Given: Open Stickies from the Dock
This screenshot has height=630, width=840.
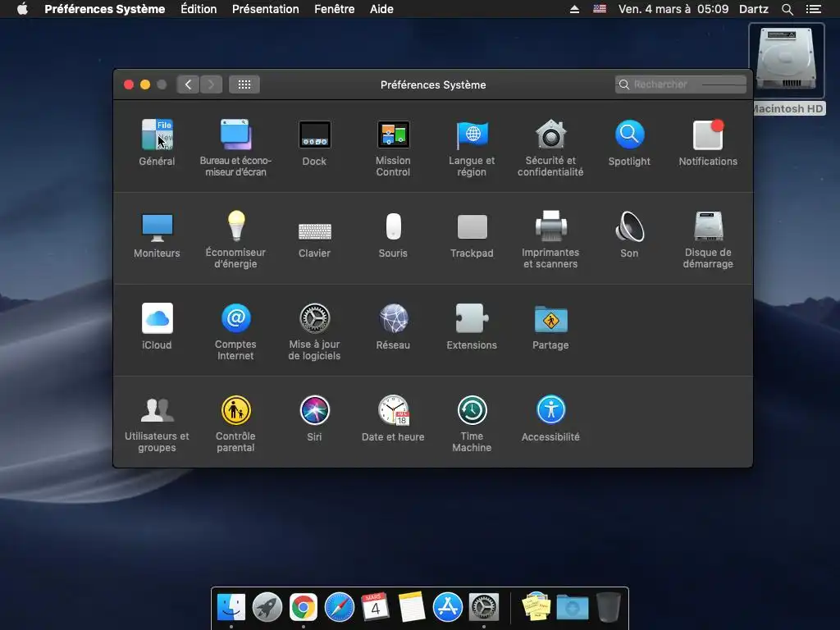Looking at the screenshot, I should [536, 608].
